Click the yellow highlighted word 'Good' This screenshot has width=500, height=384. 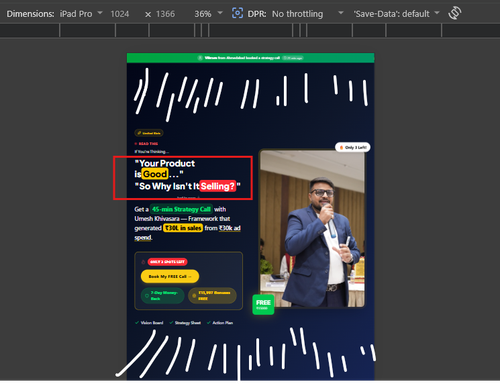155,174
